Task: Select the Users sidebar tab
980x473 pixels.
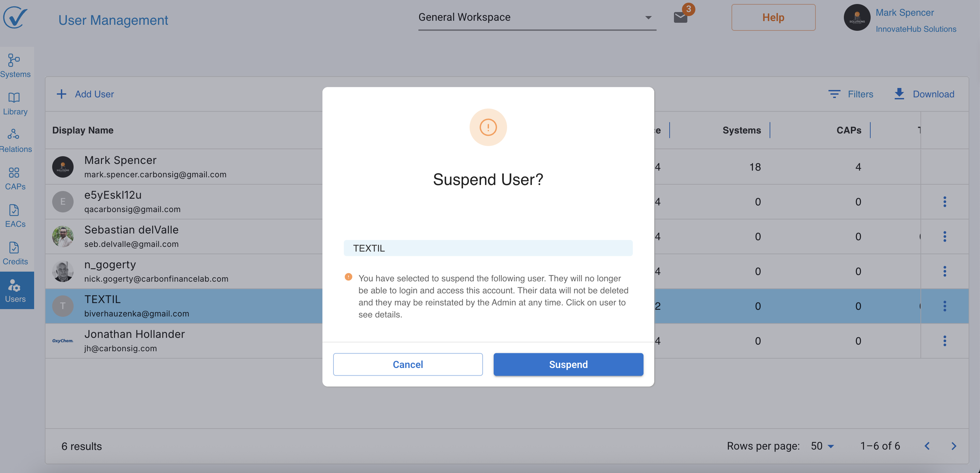Action: point(15,290)
